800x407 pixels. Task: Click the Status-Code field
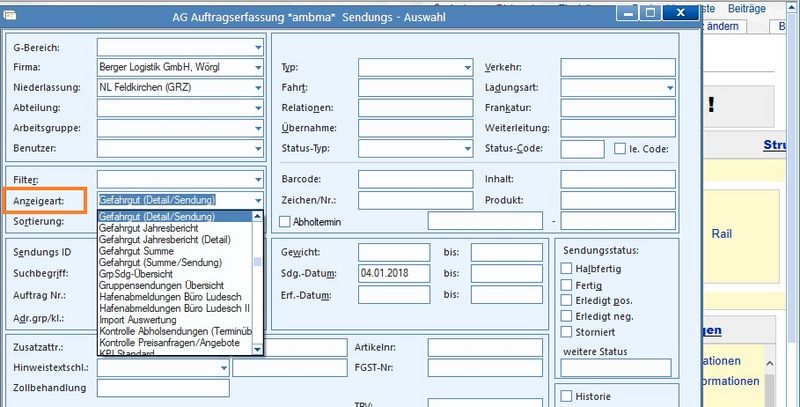(583, 149)
